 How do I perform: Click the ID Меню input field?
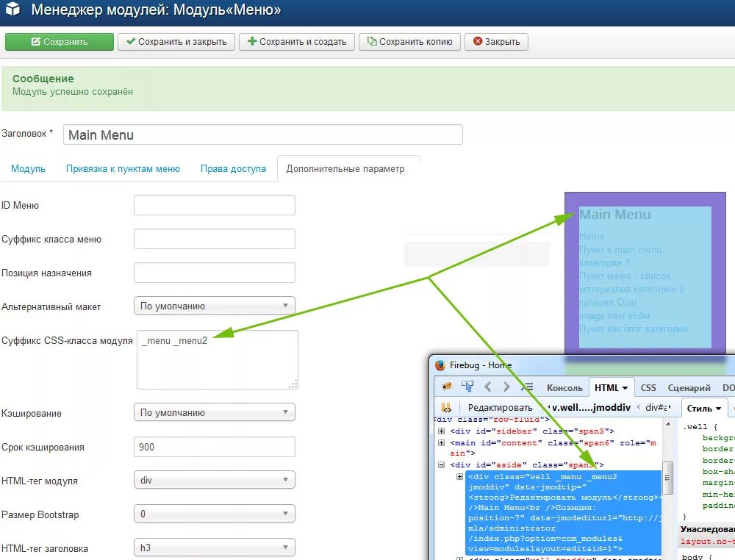point(215,205)
